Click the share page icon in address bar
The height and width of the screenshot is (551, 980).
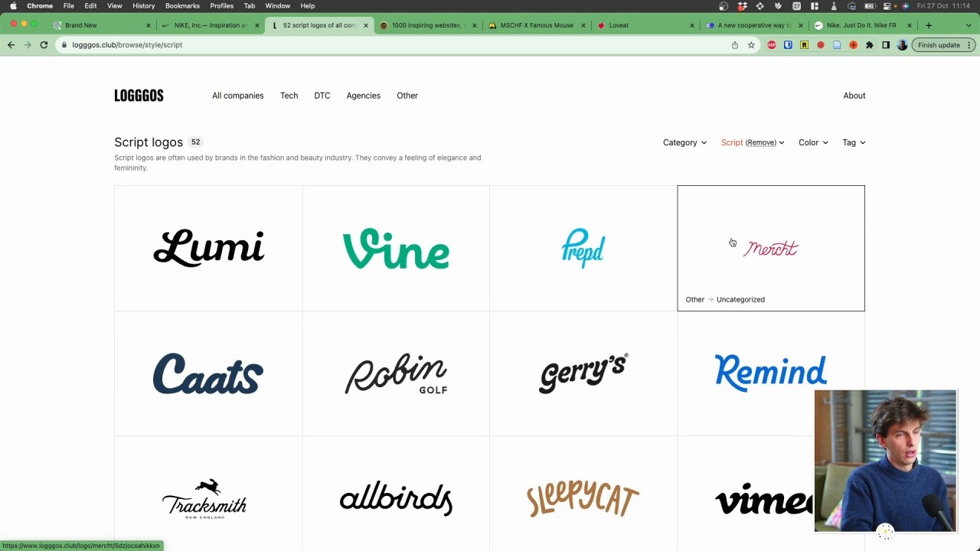point(735,45)
